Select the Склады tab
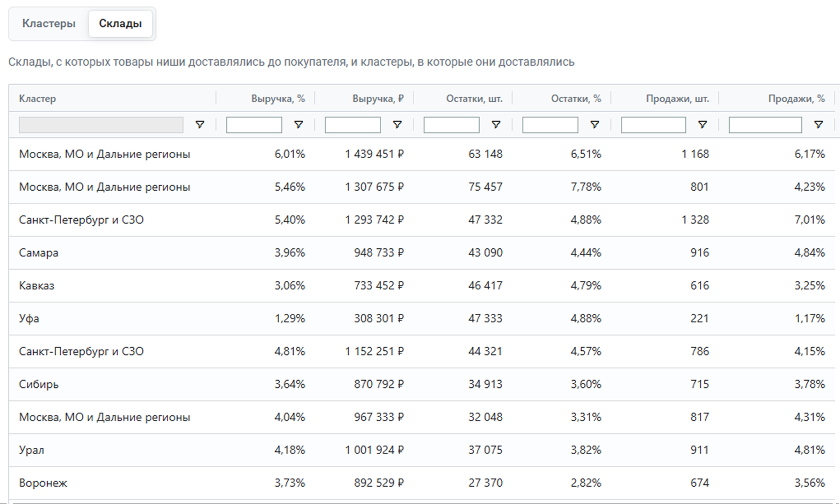 [x=120, y=23]
